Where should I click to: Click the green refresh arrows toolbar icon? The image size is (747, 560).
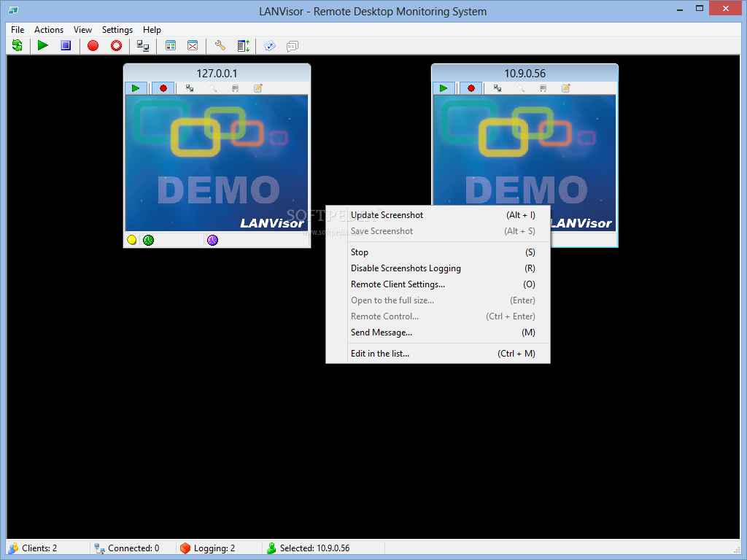coord(18,46)
